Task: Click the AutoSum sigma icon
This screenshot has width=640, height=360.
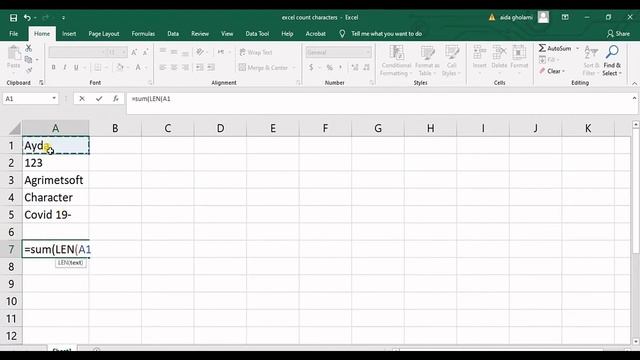Action: coord(542,48)
